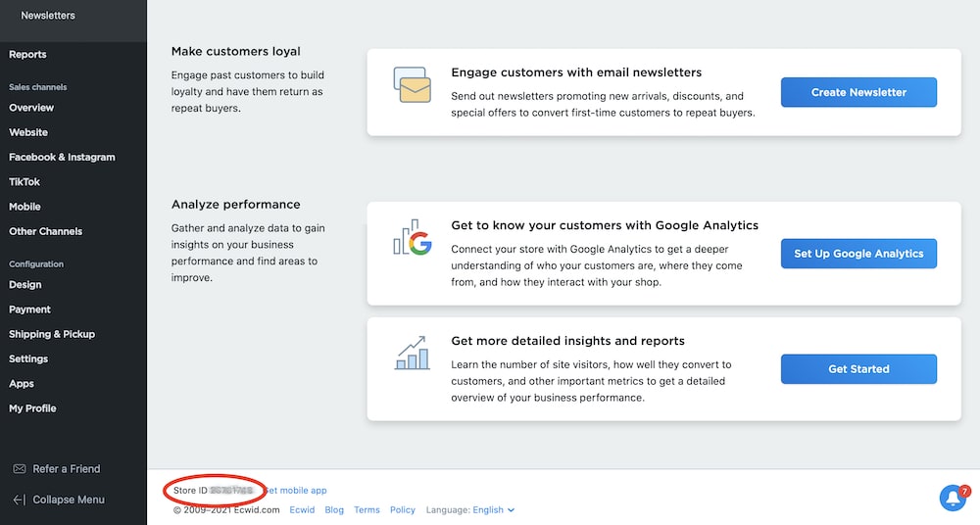Open Reports in the sidebar
This screenshot has width=980, height=525.
27,55
